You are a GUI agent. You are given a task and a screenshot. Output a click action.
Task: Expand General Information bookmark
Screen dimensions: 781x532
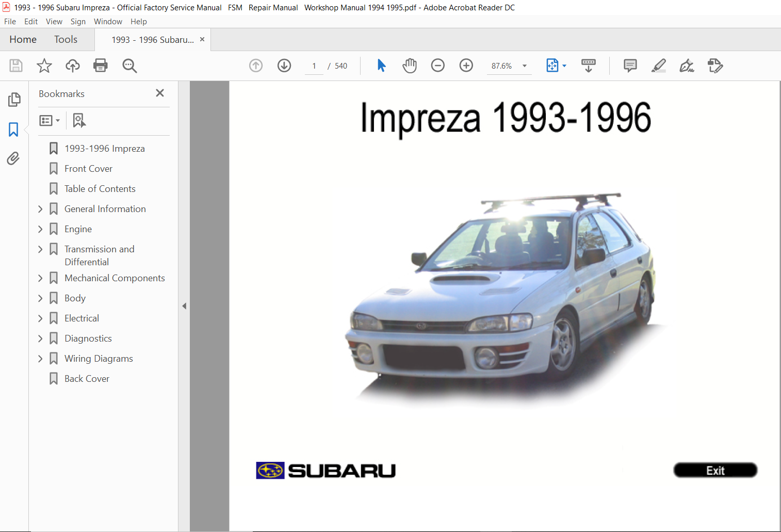coord(41,209)
